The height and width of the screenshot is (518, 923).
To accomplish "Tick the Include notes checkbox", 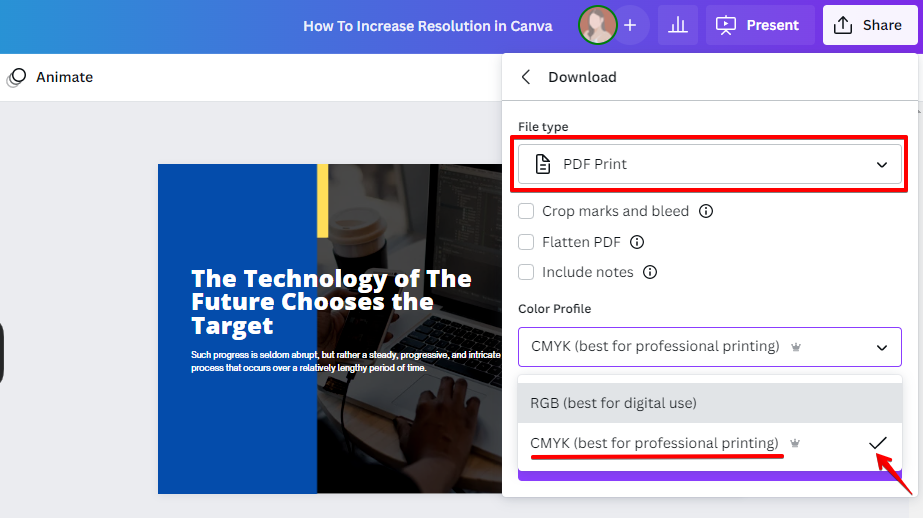I will 526,272.
